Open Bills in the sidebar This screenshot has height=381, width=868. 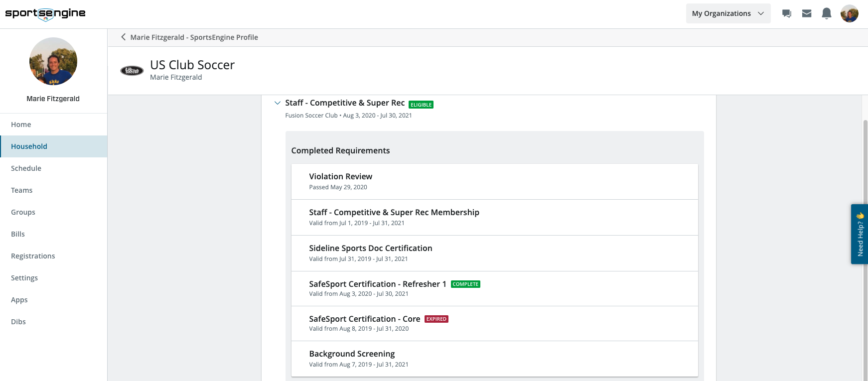pos(18,234)
